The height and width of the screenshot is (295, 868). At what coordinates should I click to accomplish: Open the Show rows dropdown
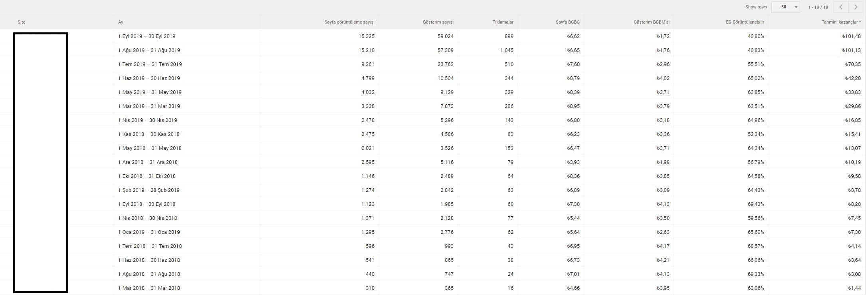[x=786, y=7]
